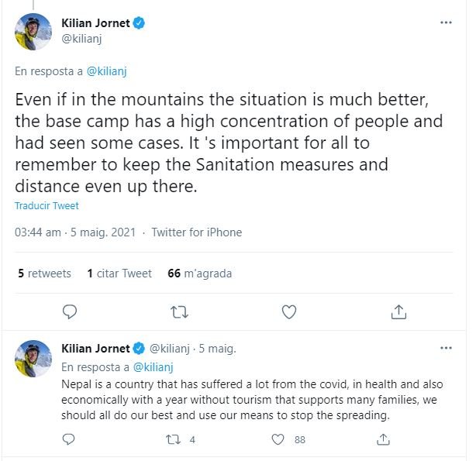
Task: Retweet the main tweet
Action: pyautogui.click(x=179, y=312)
